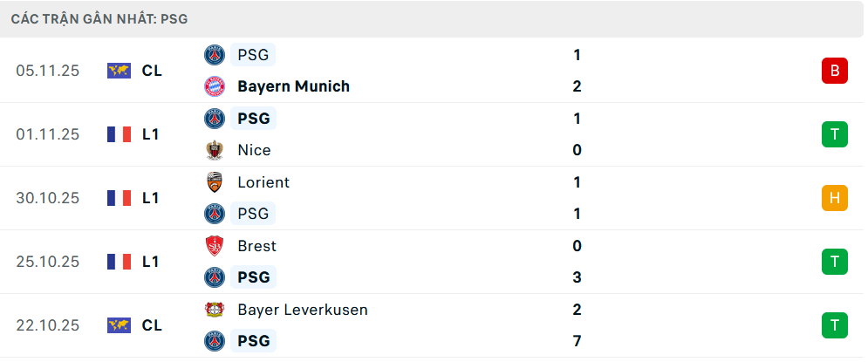Click Champions League icon on 05.11.25 row
The width and height of the screenshot is (868, 362).
[x=119, y=71]
